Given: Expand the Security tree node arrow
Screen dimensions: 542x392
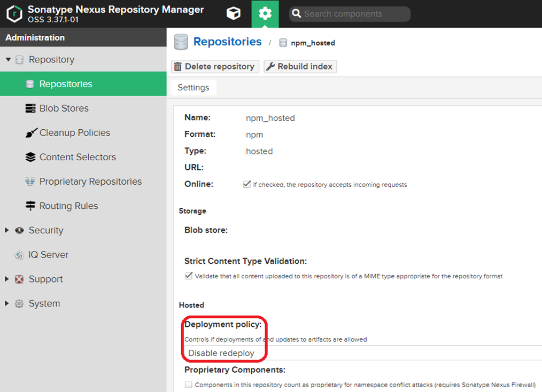Looking at the screenshot, I should click(6, 230).
